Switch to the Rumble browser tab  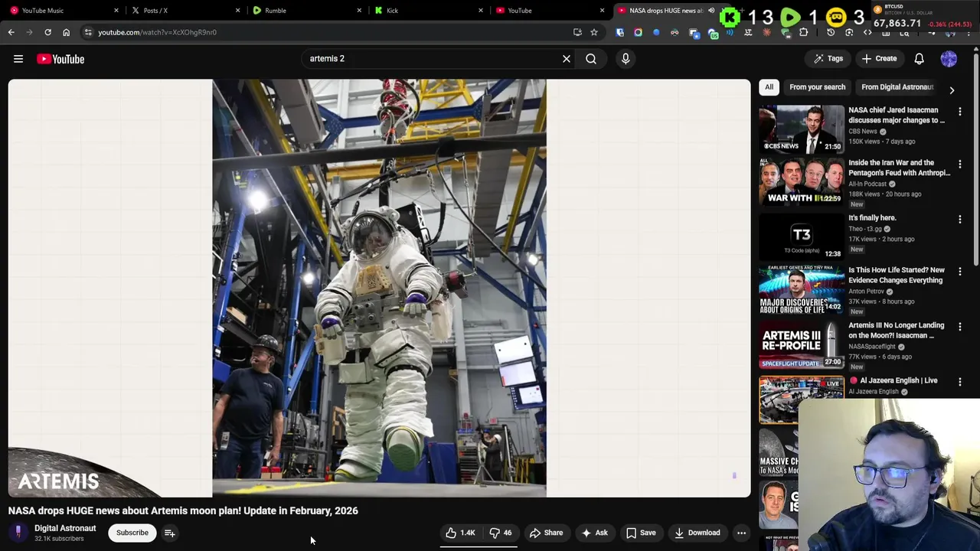click(x=306, y=11)
